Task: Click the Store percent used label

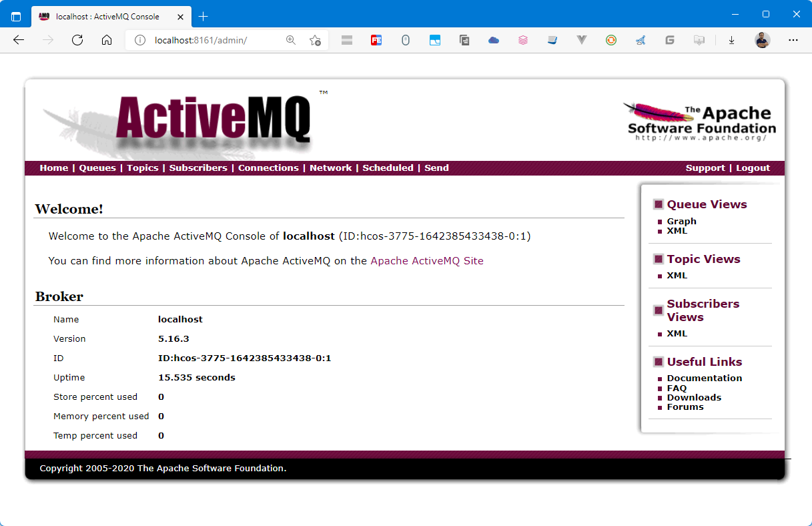Action: point(95,397)
